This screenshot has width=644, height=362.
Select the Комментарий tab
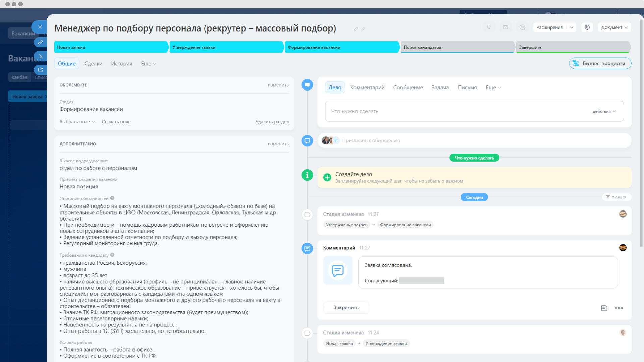coord(367,87)
